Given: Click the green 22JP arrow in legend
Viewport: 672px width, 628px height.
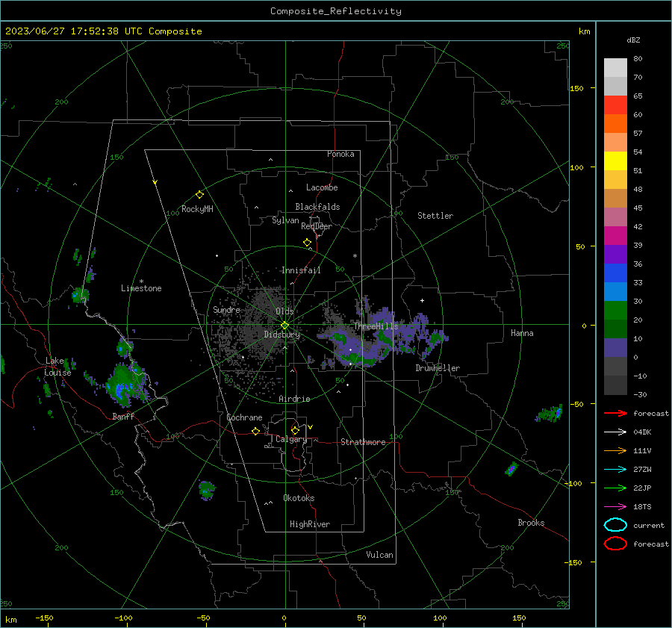Looking at the screenshot, I should pyautogui.click(x=615, y=488).
